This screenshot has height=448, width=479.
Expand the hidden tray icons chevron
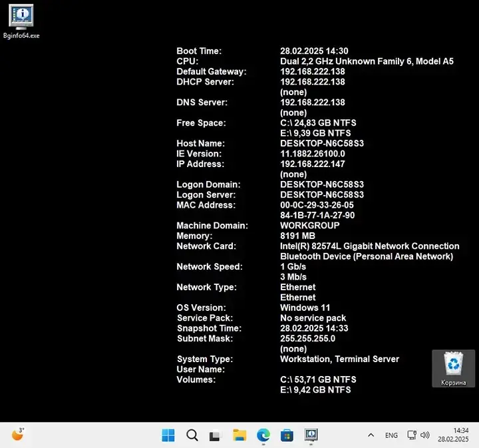[371, 435]
